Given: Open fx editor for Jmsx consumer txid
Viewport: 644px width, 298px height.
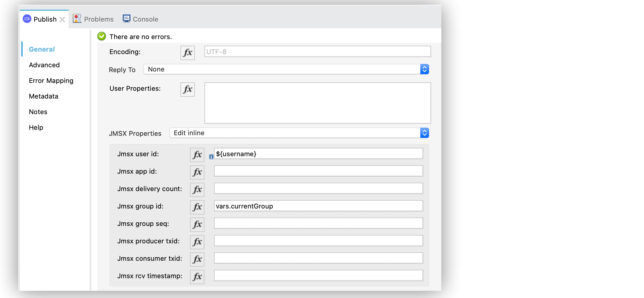Looking at the screenshot, I should coord(197,259).
